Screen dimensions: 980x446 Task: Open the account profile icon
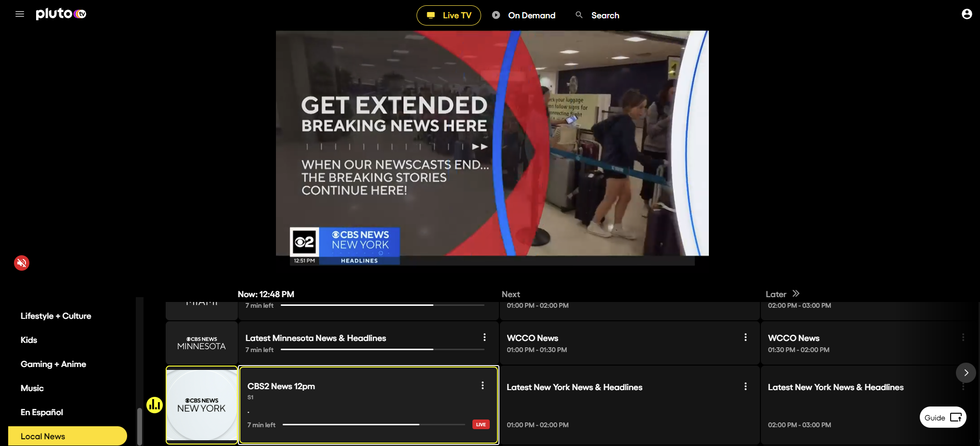tap(967, 13)
